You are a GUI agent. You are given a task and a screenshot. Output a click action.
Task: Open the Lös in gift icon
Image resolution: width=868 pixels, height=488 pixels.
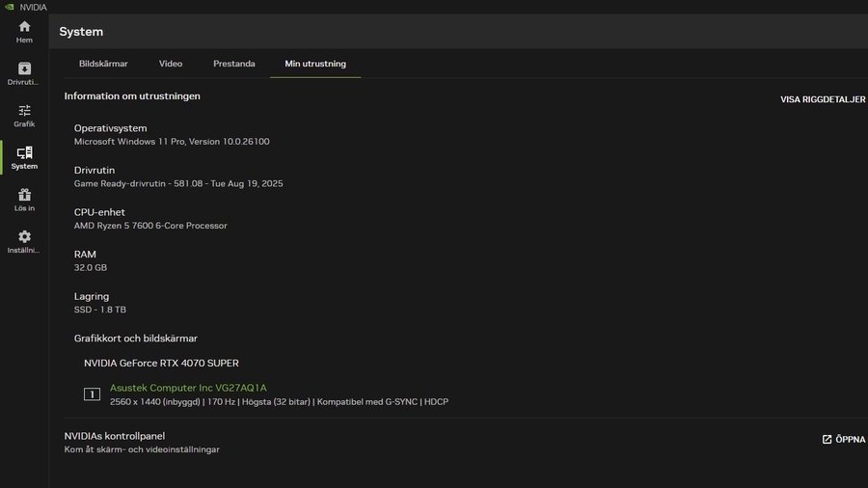point(24,195)
